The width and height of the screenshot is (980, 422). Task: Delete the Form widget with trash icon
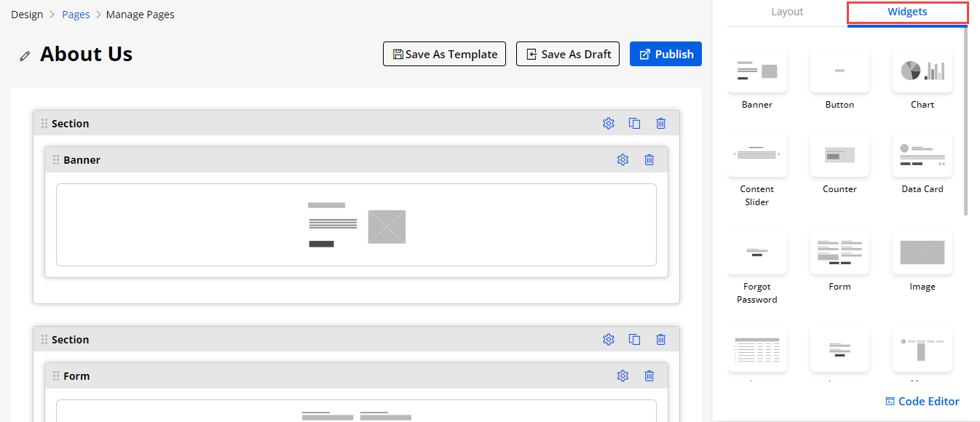pyautogui.click(x=649, y=376)
